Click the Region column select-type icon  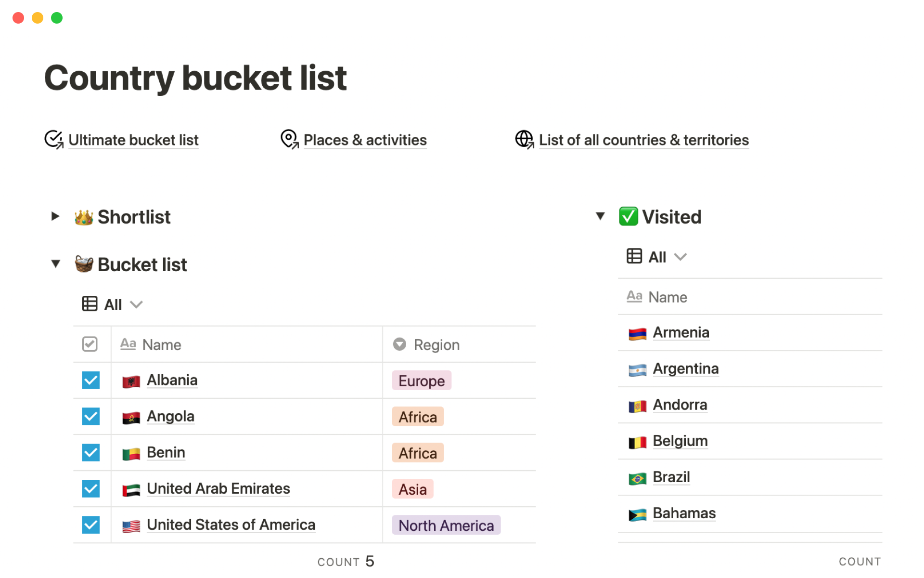click(x=399, y=344)
